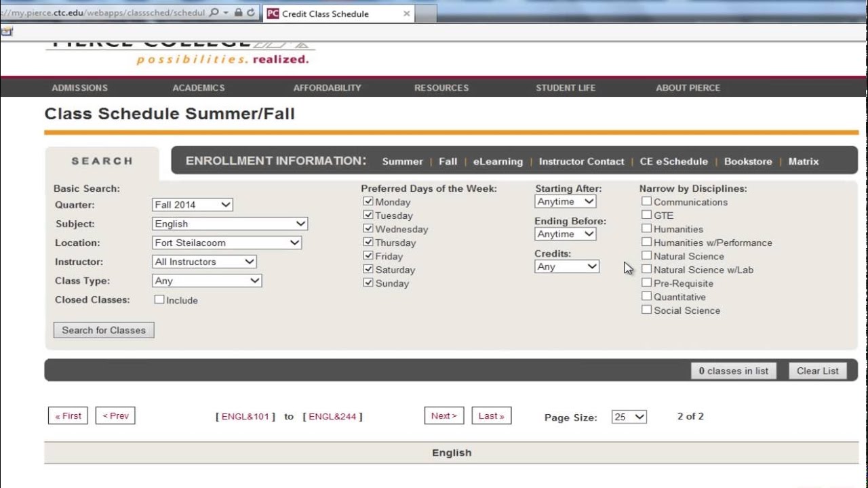Go to Next page of results
This screenshot has height=488, width=868.
(x=444, y=416)
